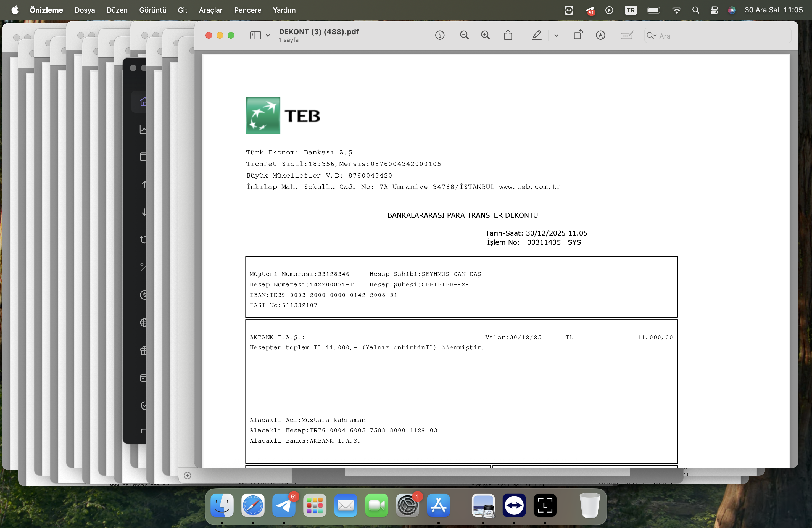Switch the TR keyboard input source
Image resolution: width=812 pixels, height=528 pixels.
[631, 10]
